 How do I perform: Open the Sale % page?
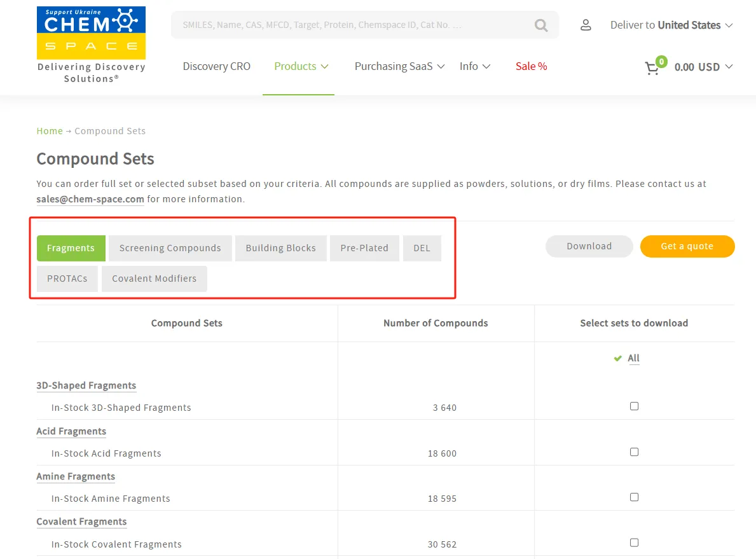pyautogui.click(x=532, y=67)
